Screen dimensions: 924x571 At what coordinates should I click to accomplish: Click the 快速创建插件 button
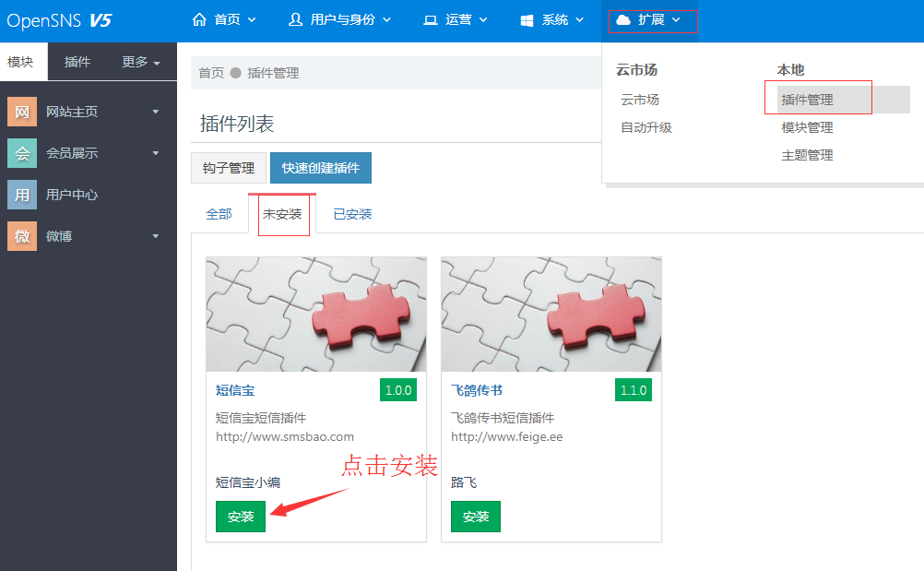pyautogui.click(x=321, y=168)
